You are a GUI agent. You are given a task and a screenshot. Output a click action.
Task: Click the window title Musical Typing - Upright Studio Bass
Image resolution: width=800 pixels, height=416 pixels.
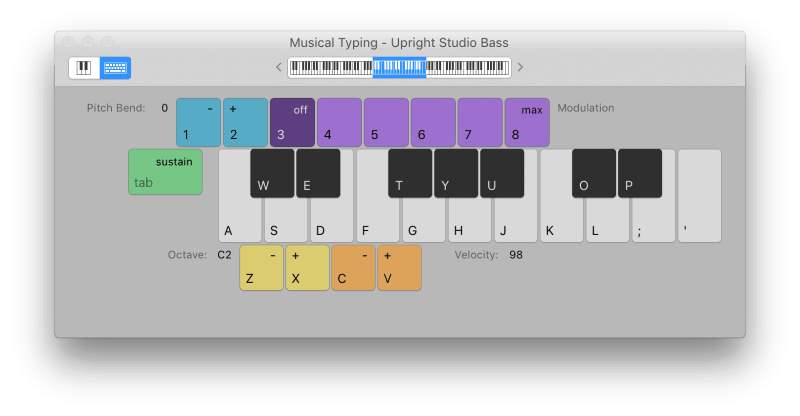(x=399, y=42)
